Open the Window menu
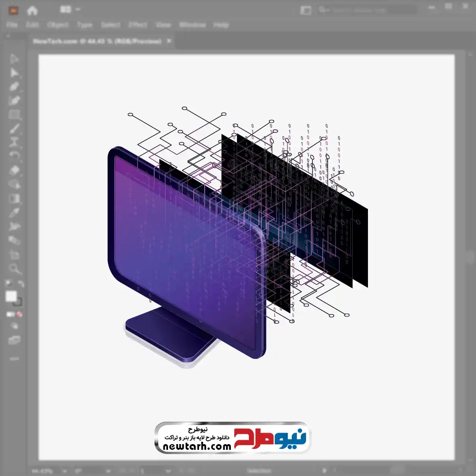The width and height of the screenshot is (476, 476). pyautogui.click(x=192, y=25)
